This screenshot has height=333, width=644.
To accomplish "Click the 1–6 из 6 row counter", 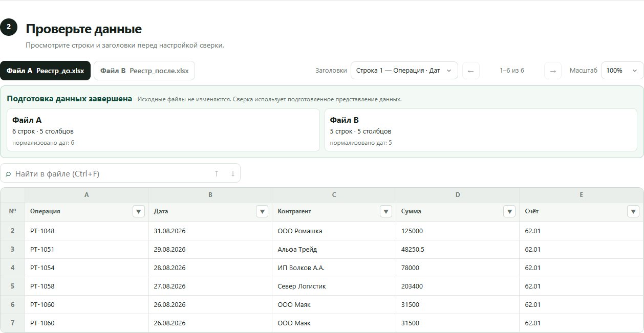I will (x=512, y=71).
